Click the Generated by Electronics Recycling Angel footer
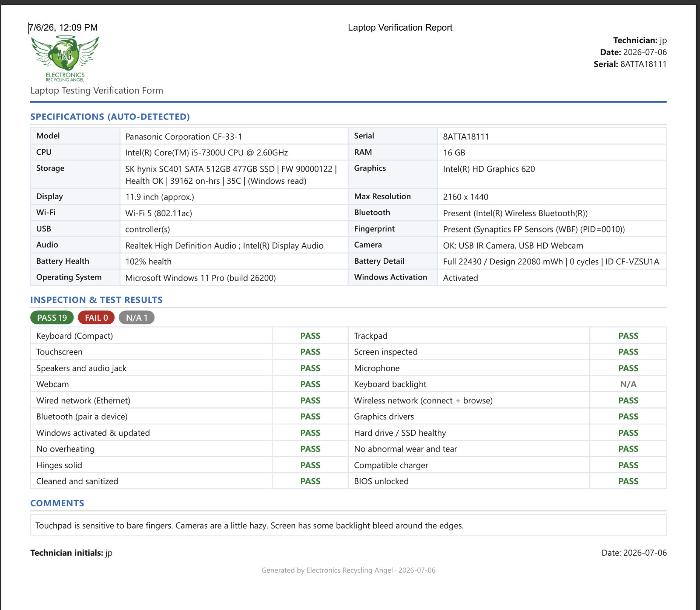Screen dimensions: 700x610 pos(348,570)
